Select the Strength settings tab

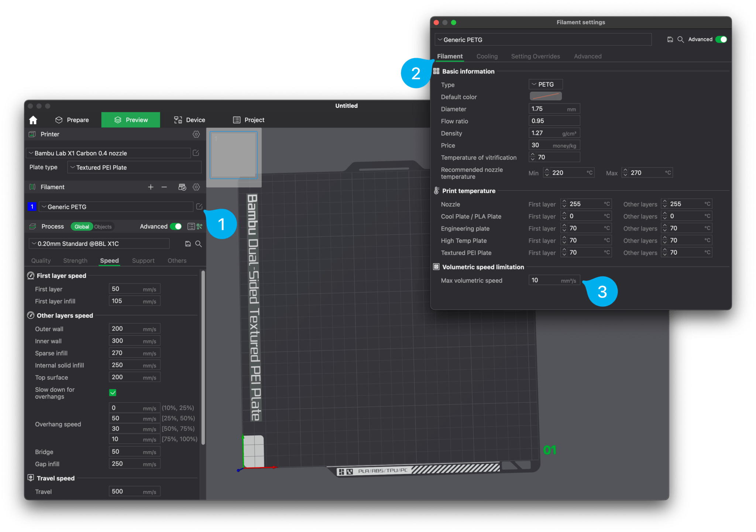[75, 260]
